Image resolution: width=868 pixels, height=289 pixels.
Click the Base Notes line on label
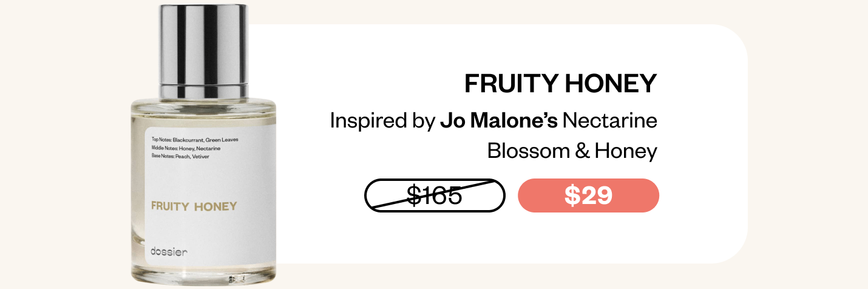coord(180,156)
